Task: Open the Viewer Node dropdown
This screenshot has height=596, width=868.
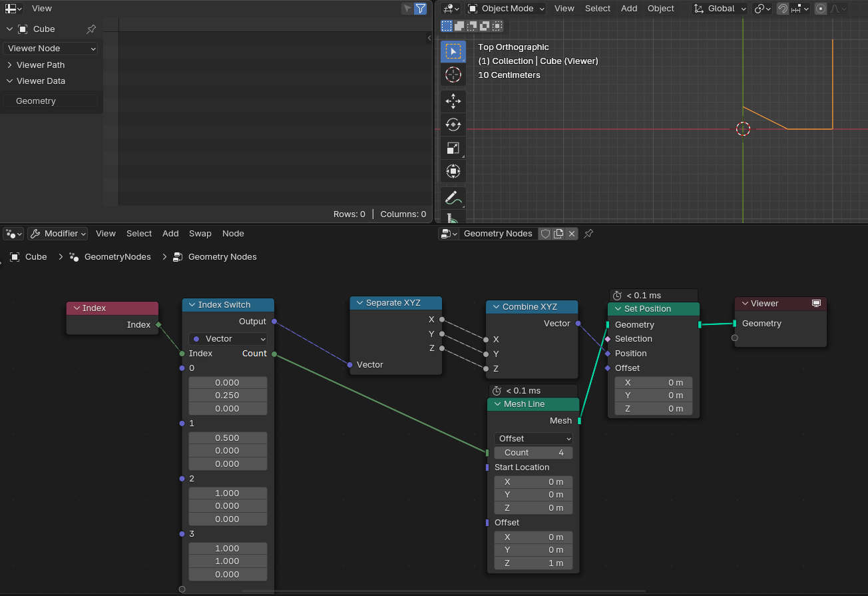Action: tap(51, 49)
